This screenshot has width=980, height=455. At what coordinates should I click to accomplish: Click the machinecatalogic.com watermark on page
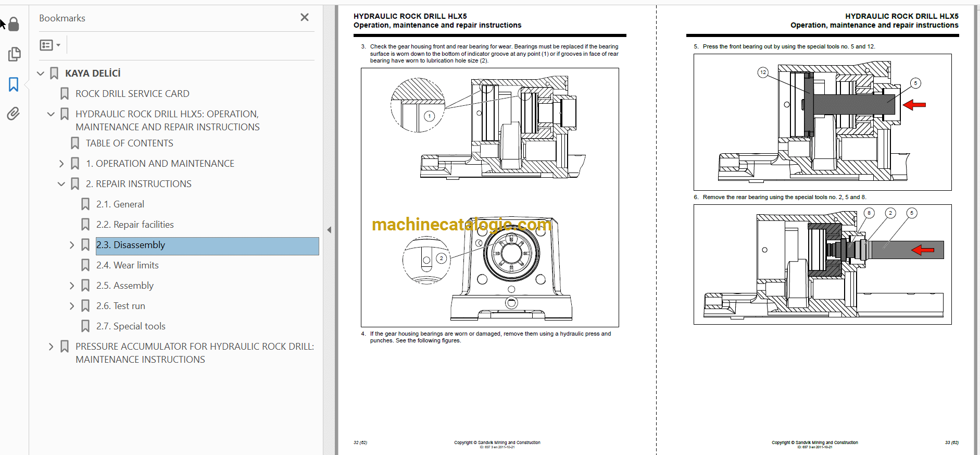461,225
